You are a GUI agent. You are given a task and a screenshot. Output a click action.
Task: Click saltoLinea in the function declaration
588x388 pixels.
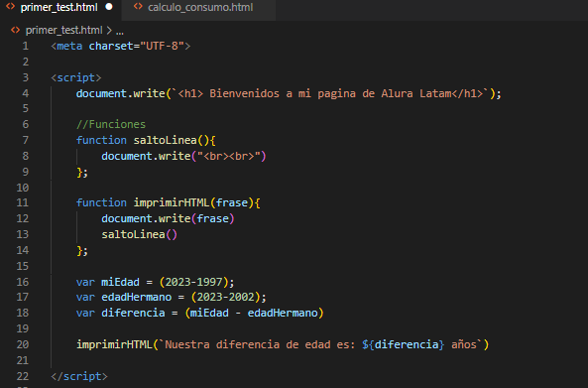[x=165, y=140]
